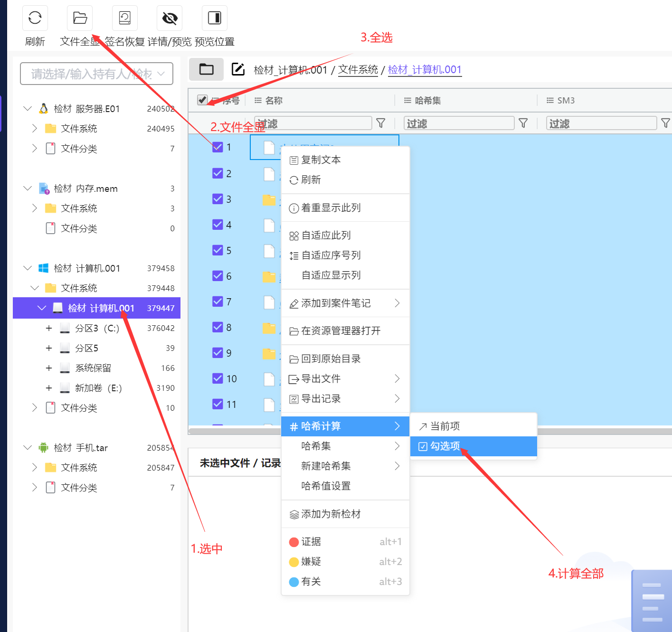Expand the 新加卷 (E:) plus sign

(x=48, y=388)
